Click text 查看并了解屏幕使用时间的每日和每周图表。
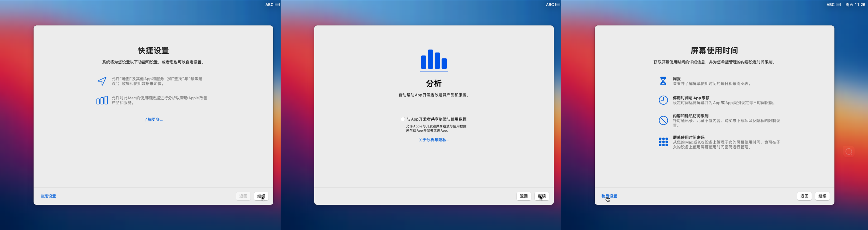The image size is (868, 230). tap(712, 83)
